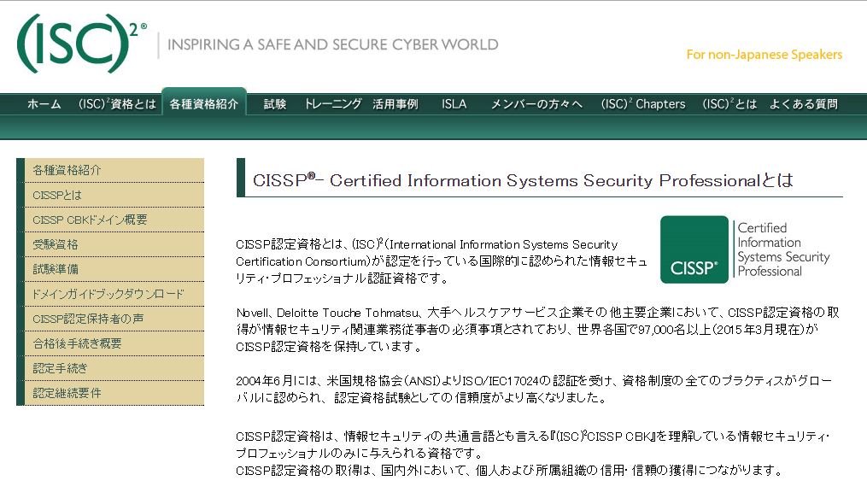This screenshot has width=867, height=504.
Task: Open the (ISC)²とは menu item
Action: 729,104
